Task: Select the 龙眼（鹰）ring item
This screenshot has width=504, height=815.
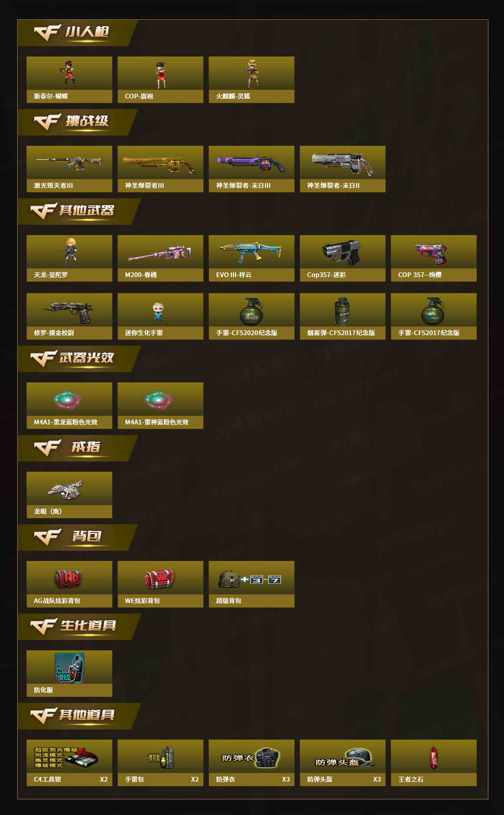Action: tap(69, 495)
